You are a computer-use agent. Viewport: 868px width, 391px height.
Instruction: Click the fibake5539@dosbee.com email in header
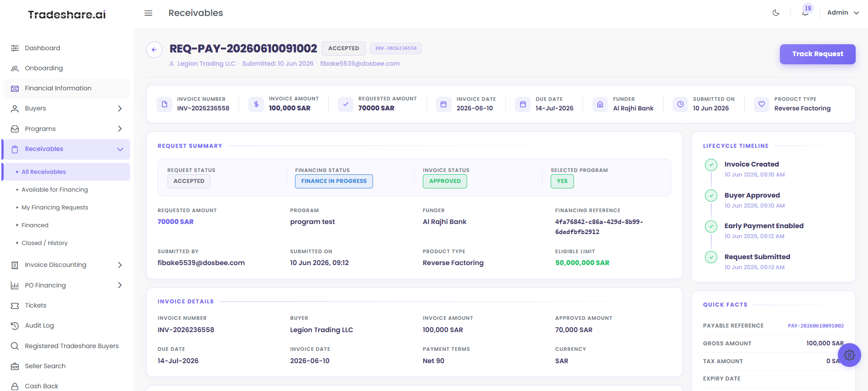[x=360, y=64]
